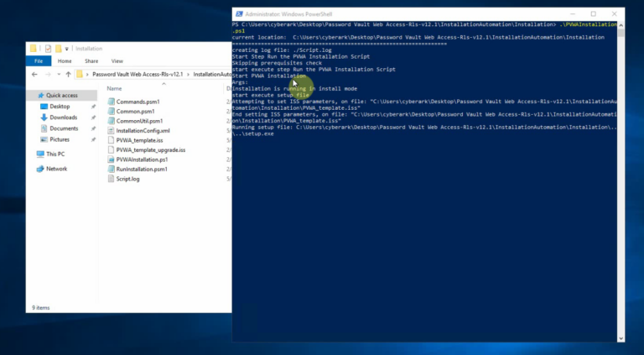Sort files by the Name column header
The height and width of the screenshot is (355, 644).
tap(115, 88)
